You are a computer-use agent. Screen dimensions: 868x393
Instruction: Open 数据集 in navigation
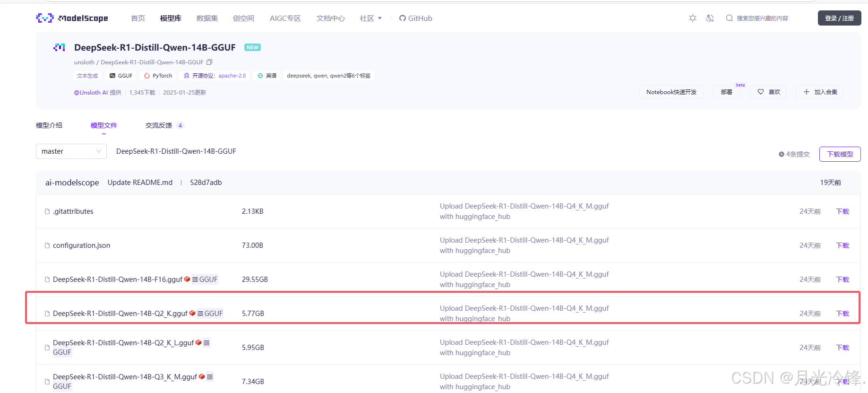(207, 18)
